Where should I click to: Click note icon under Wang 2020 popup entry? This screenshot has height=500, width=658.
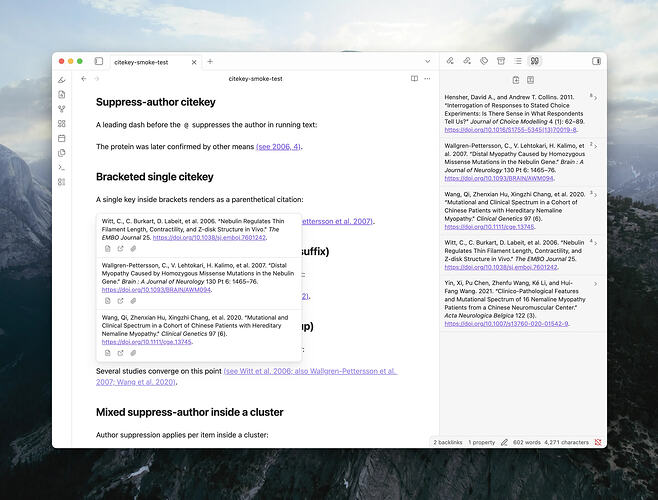click(x=107, y=353)
